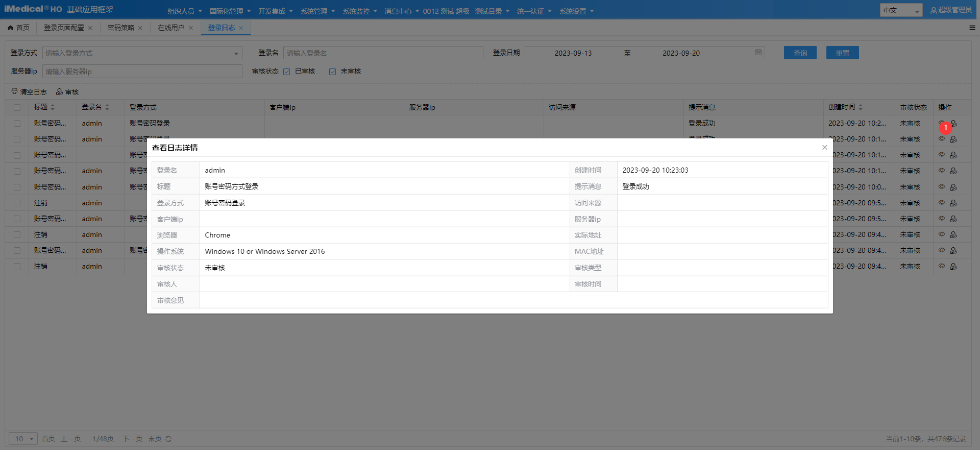Viewport: 980px width, 450px height.
Task: Click the 查询 button
Action: [800, 53]
